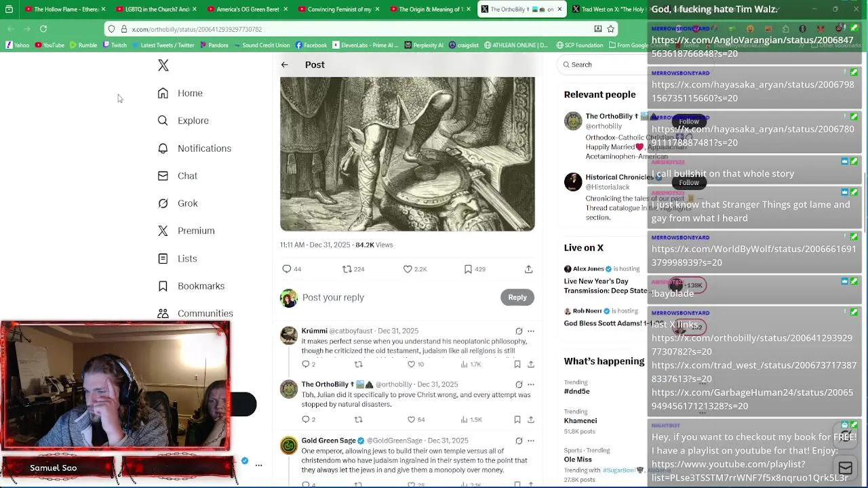Open Alex Jones live broadcast

click(606, 280)
